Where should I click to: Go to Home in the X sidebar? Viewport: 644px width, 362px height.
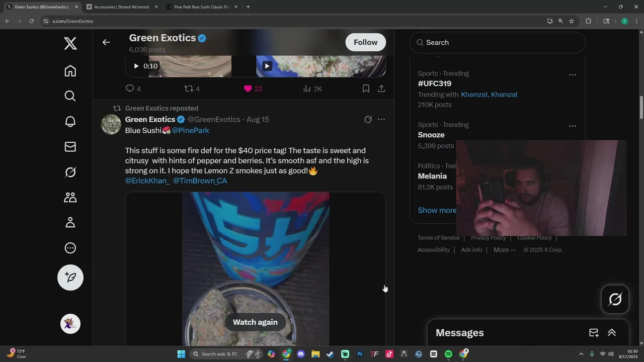70,71
